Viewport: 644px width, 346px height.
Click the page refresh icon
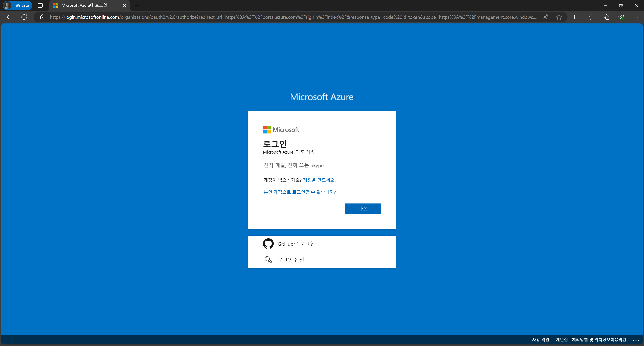pyautogui.click(x=24, y=17)
